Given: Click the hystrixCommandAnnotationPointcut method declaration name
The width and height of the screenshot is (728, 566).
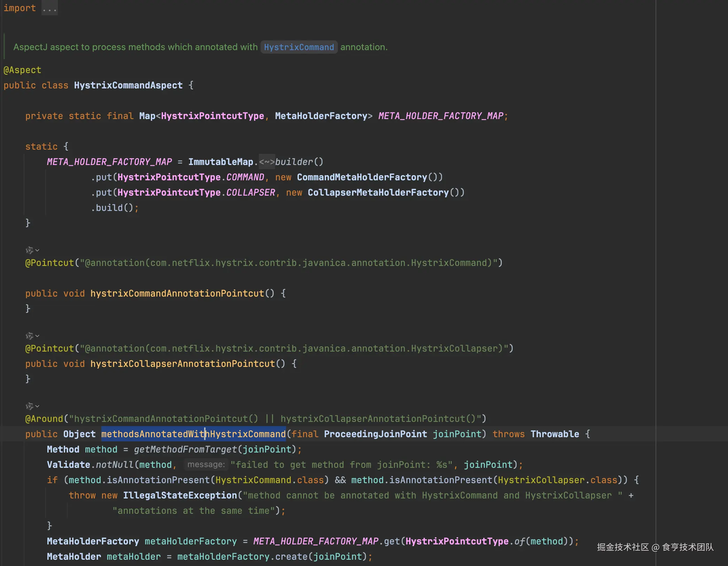Looking at the screenshot, I should [x=177, y=293].
